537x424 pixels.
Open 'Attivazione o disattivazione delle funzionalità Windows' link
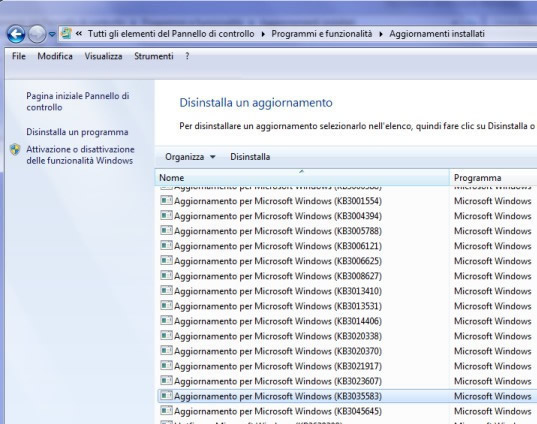pos(80,155)
